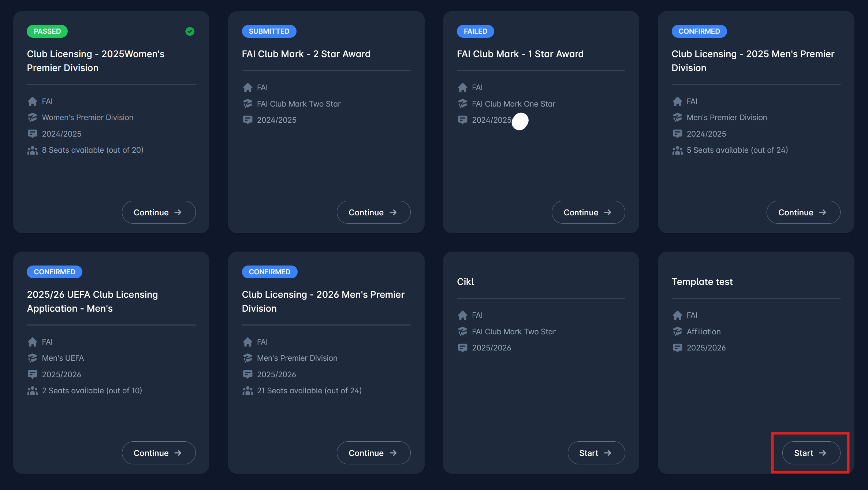Click graduation cap icon beside Men's UEFA
Screen dimensions: 868x490
click(32, 358)
